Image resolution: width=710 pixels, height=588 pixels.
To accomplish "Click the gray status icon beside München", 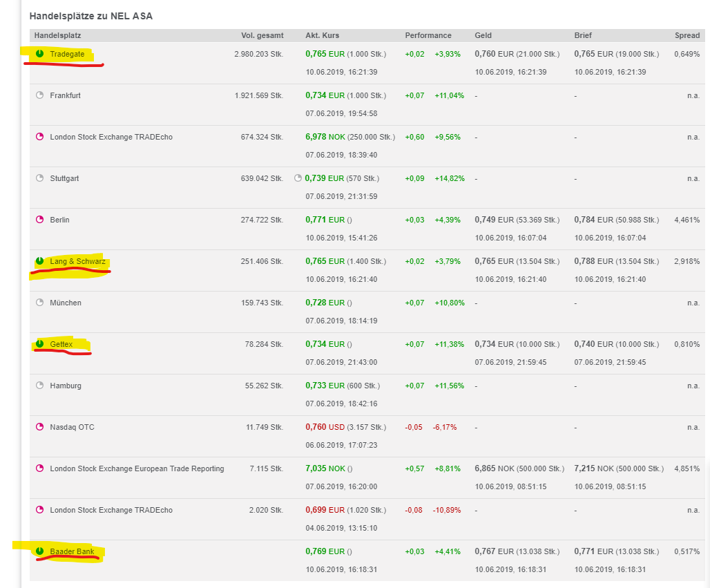I will [39, 303].
